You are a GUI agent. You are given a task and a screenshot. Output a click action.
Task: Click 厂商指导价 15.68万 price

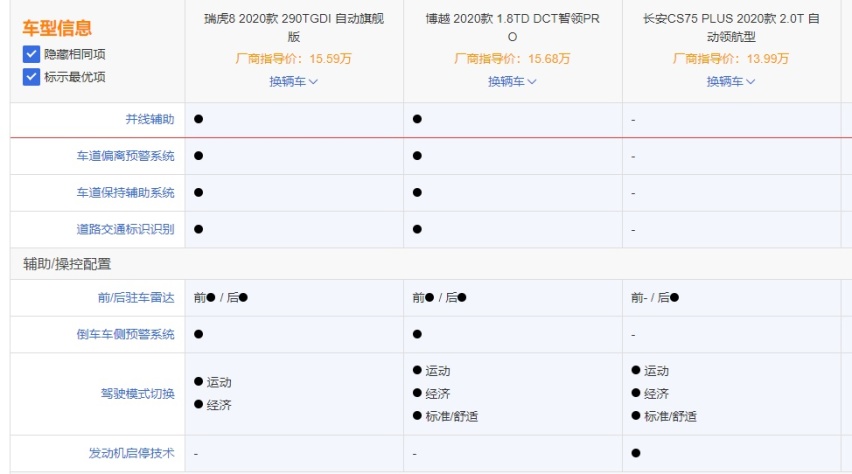coord(512,59)
